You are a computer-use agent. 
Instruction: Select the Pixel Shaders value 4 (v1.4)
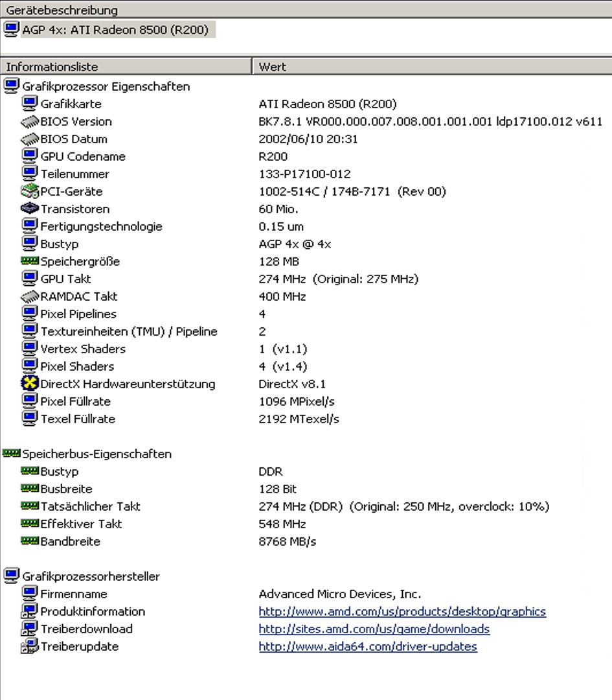click(x=283, y=366)
